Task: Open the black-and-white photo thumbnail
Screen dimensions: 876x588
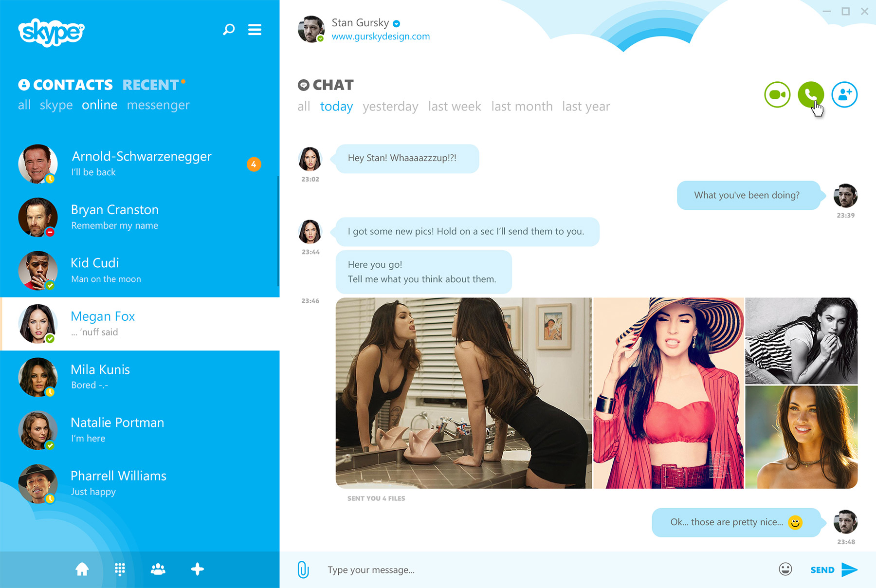Action: pos(802,341)
